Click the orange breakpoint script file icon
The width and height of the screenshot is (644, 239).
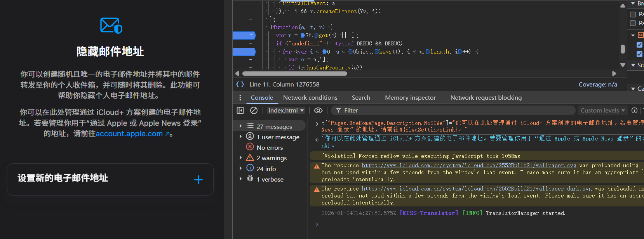click(641, 35)
